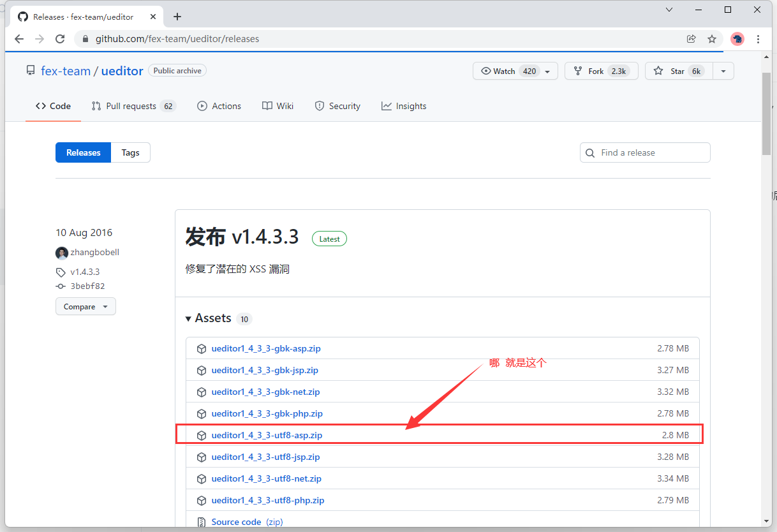Open the Security tab
777x532 pixels.
tap(337, 106)
